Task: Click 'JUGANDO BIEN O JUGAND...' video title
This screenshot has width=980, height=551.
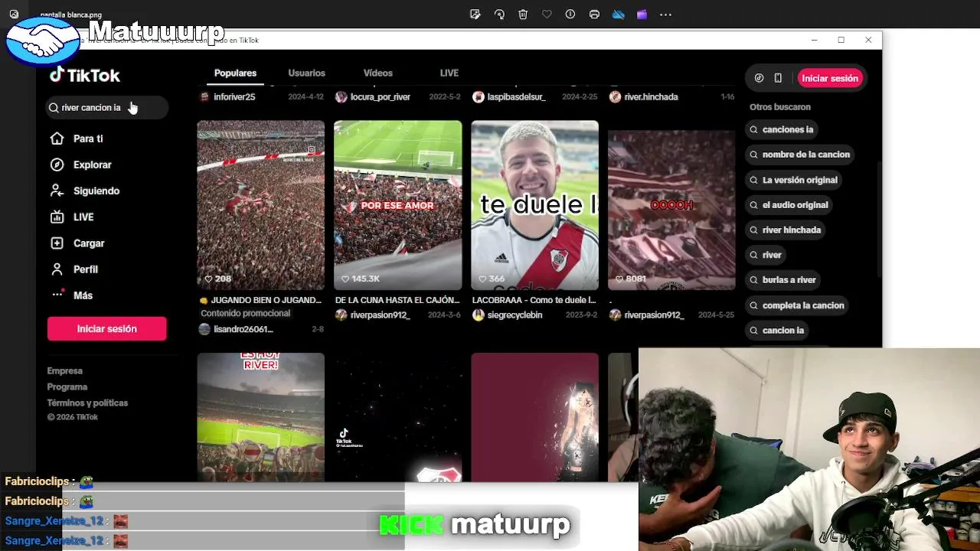Action: click(260, 301)
